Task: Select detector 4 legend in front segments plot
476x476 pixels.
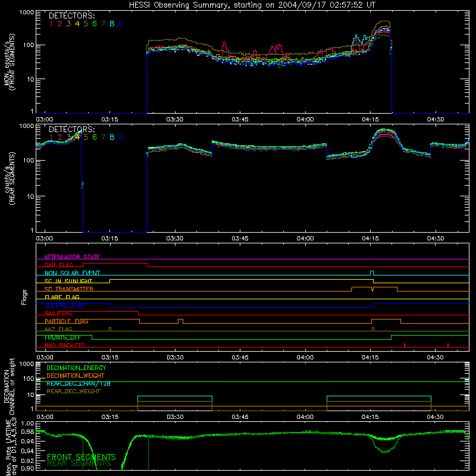Action: 77,24
